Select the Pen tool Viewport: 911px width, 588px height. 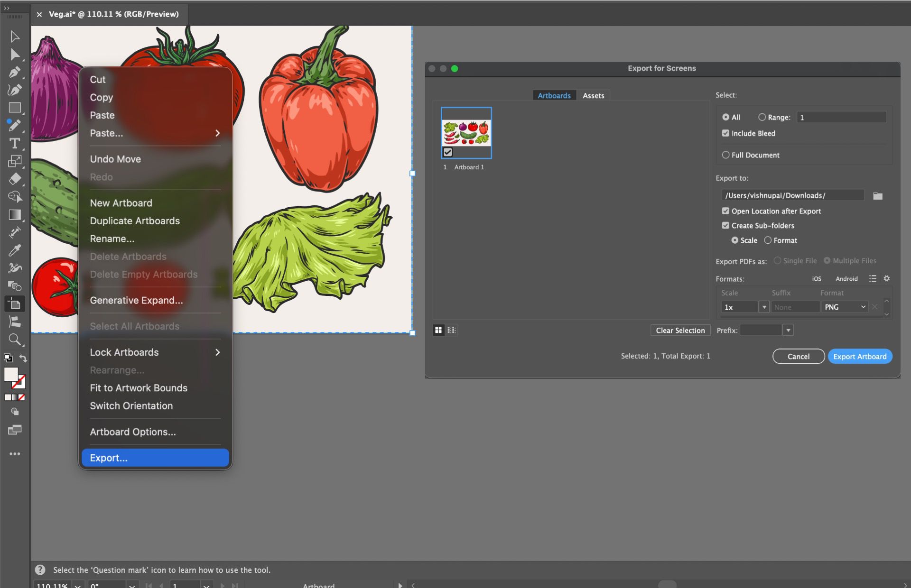pyautogui.click(x=15, y=72)
